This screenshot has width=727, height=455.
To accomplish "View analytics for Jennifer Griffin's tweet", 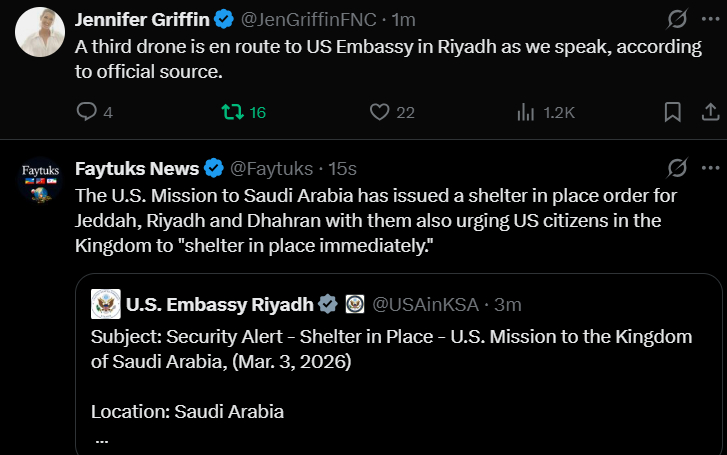I will (526, 112).
